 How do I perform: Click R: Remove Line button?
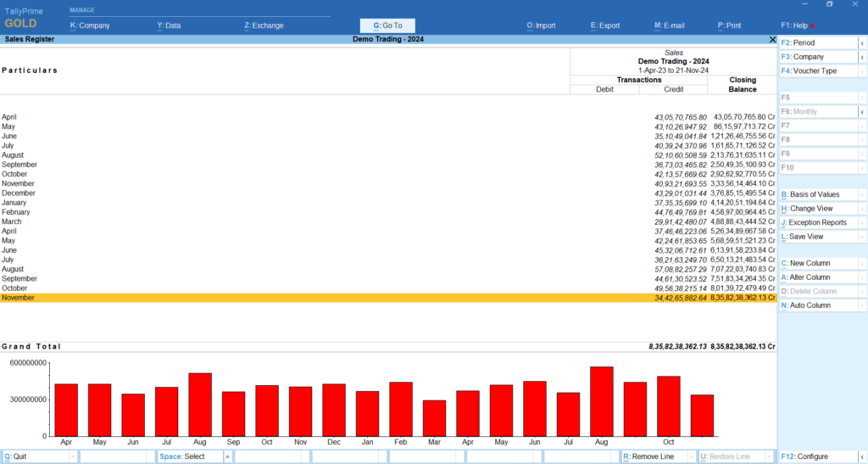(x=654, y=457)
